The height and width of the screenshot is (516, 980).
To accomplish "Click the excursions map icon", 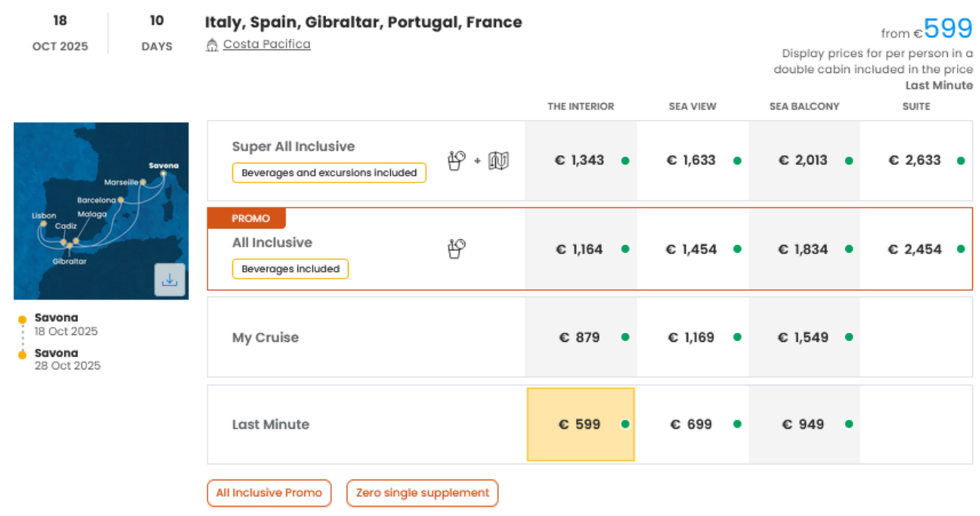I will [x=498, y=160].
